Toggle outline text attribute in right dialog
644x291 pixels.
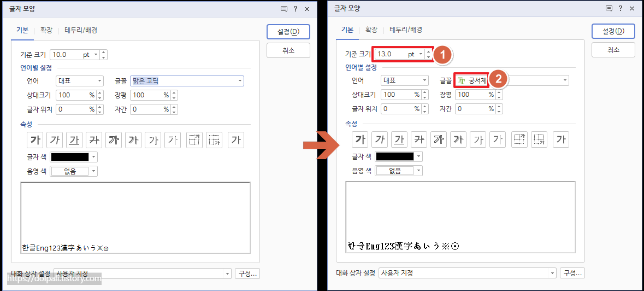tap(438, 139)
